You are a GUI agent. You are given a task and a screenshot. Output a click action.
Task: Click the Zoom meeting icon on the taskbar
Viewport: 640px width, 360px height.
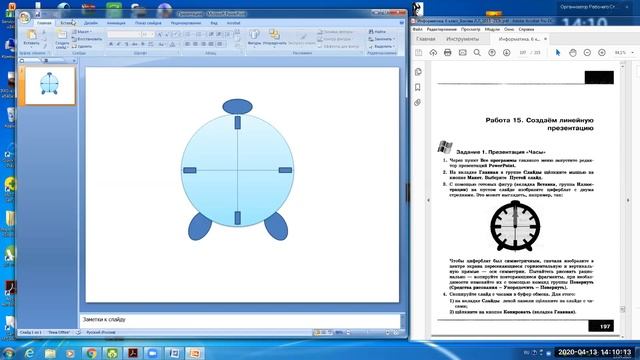(153, 353)
